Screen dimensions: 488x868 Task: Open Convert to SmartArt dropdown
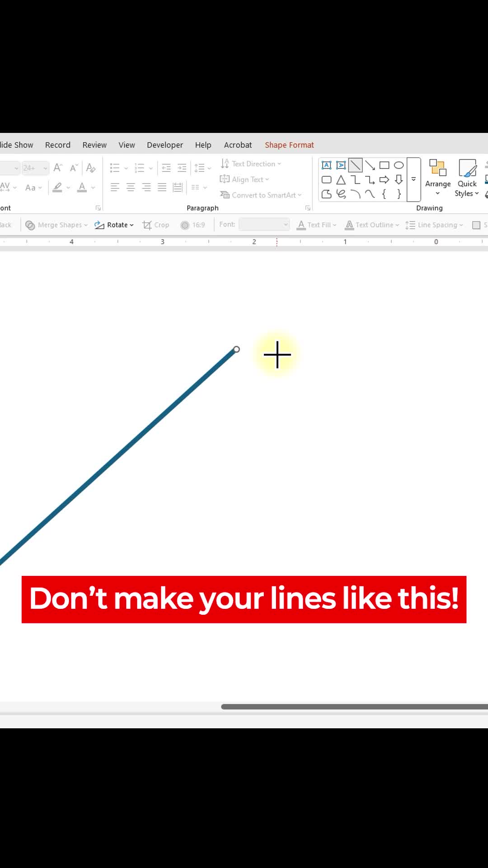click(261, 195)
